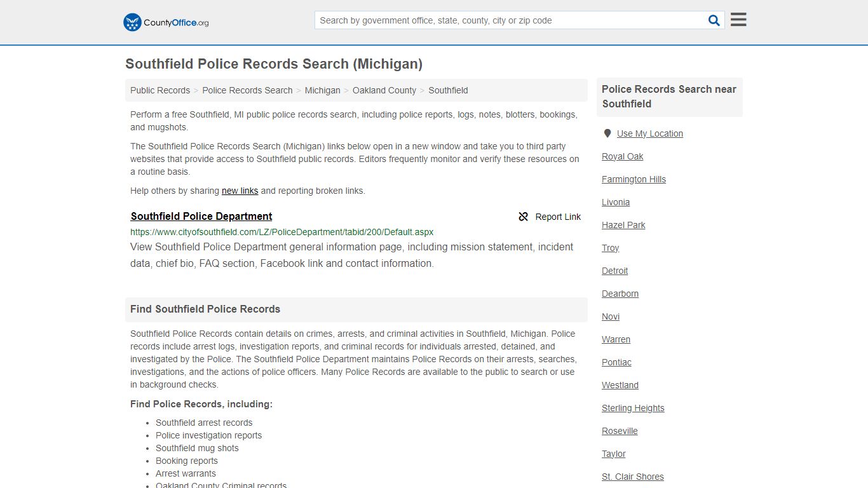Image resolution: width=868 pixels, height=488 pixels.
Task: Open Farmington Hills police records
Action: tap(634, 179)
